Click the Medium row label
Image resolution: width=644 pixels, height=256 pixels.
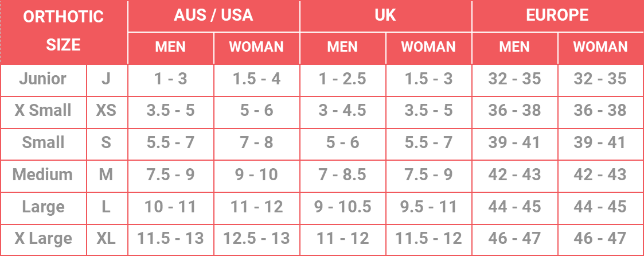43,176
